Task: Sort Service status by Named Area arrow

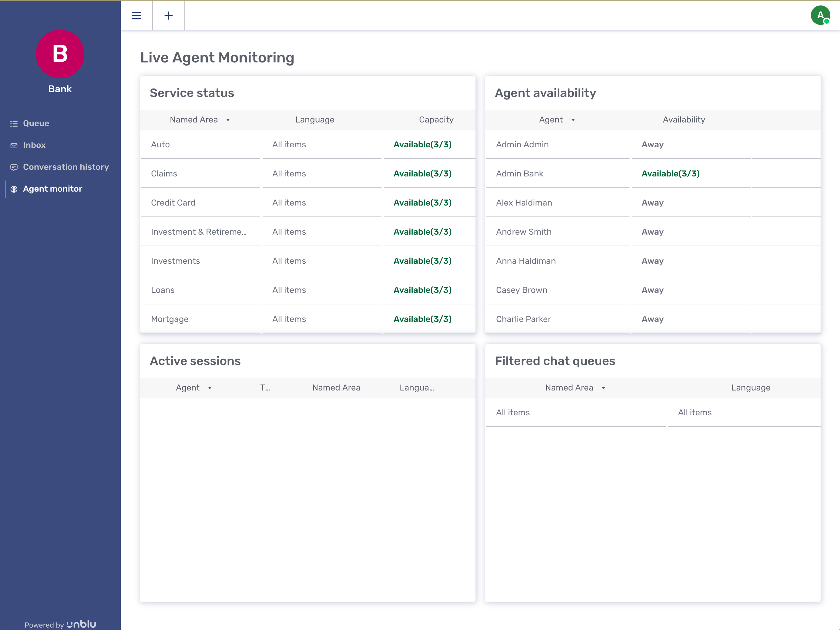Action: pos(228,120)
